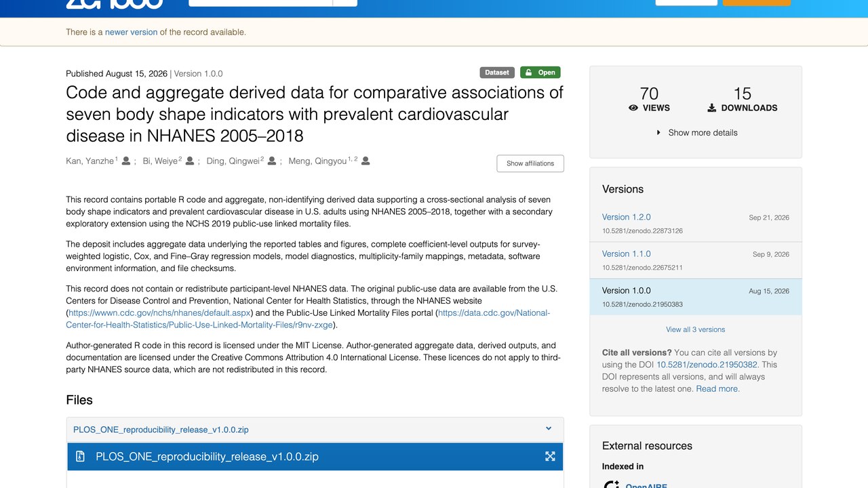The width and height of the screenshot is (868, 488).
Task: Click the Sep 21, 2026 version date
Action: 769,218
